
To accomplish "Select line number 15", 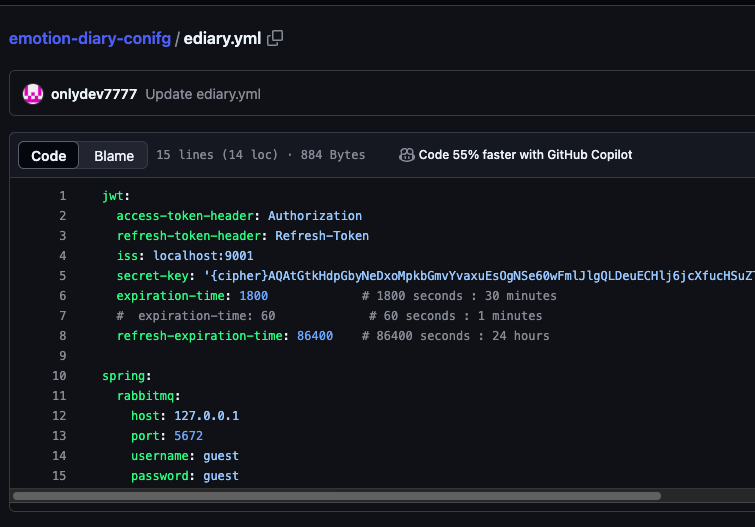I will (59, 475).
